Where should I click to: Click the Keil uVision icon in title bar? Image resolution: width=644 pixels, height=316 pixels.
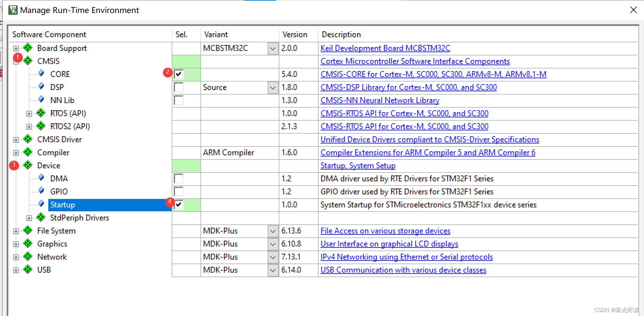(x=13, y=10)
